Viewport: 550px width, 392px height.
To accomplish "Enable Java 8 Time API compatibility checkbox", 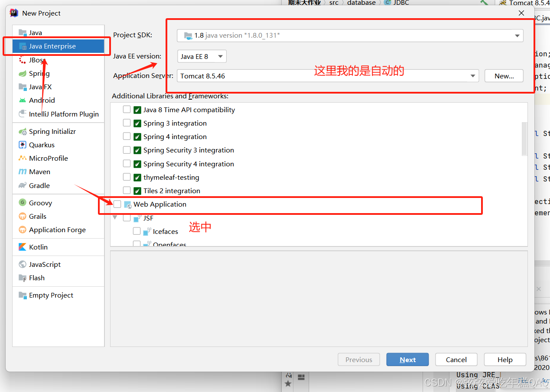I will (x=127, y=110).
